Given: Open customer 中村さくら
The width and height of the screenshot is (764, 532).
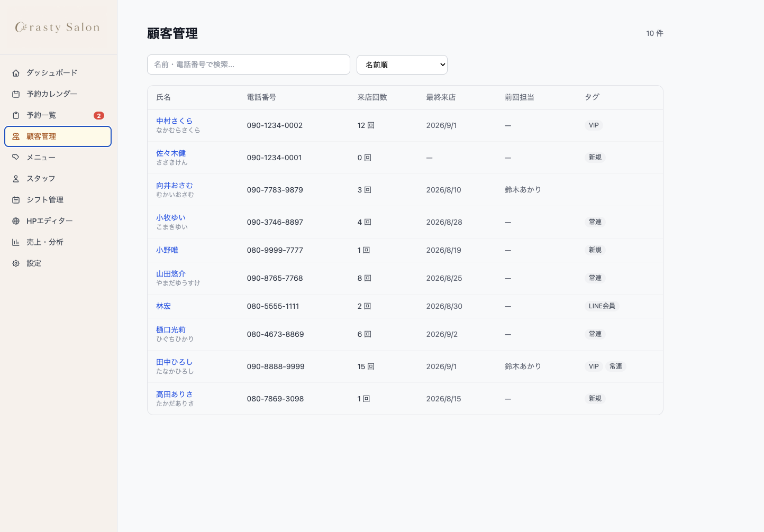Looking at the screenshot, I should coord(175,121).
